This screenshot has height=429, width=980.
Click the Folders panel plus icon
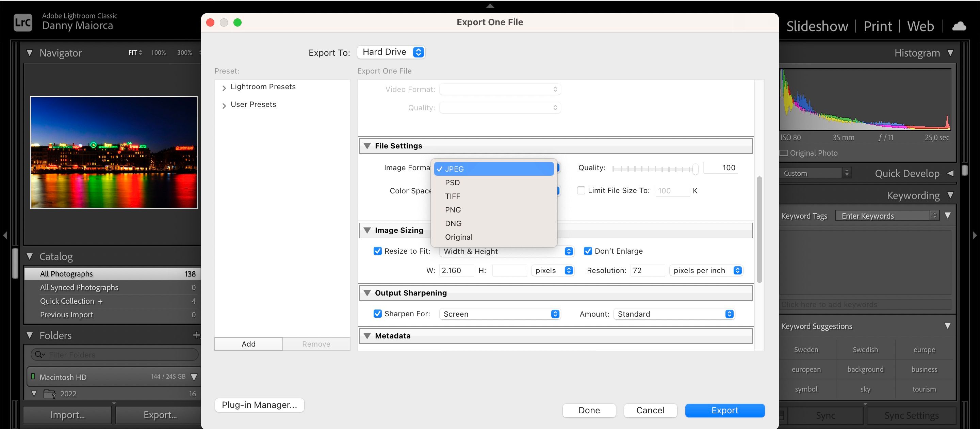196,335
